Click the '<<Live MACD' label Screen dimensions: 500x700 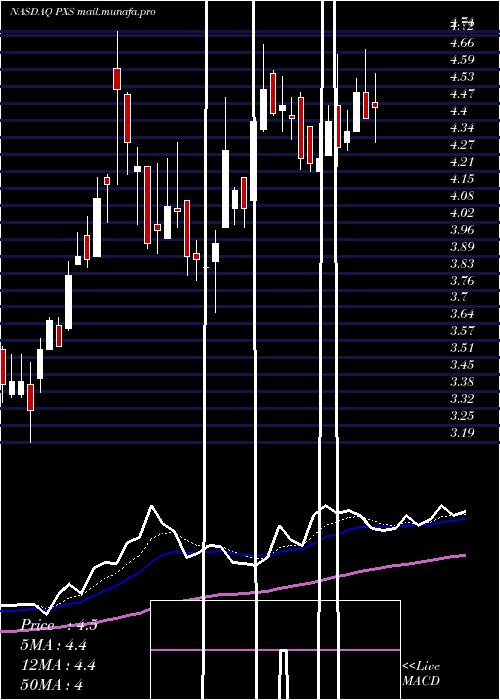(421, 674)
